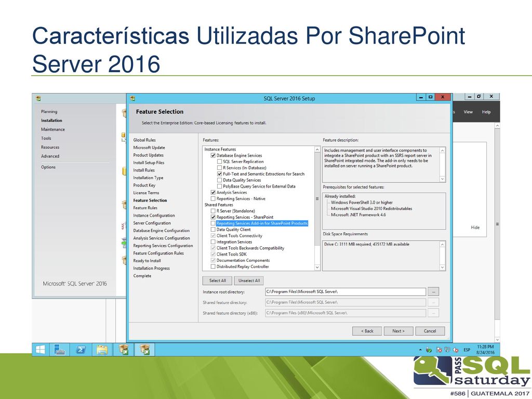Image resolution: width=532 pixels, height=399 pixels.
Task: Check R Server (Standalone)
Action: 213,211
